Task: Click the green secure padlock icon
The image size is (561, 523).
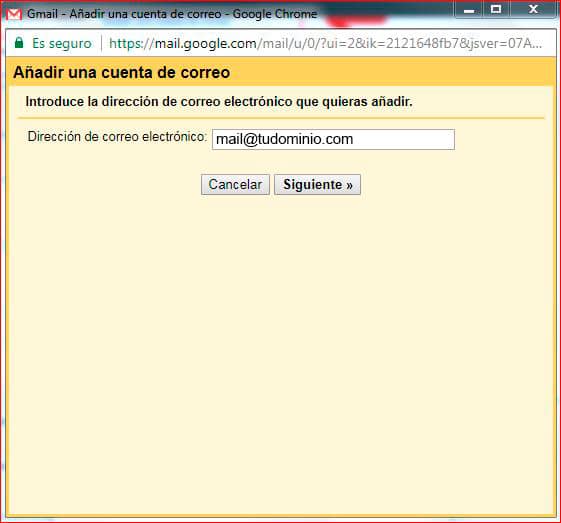Action: coord(19,43)
